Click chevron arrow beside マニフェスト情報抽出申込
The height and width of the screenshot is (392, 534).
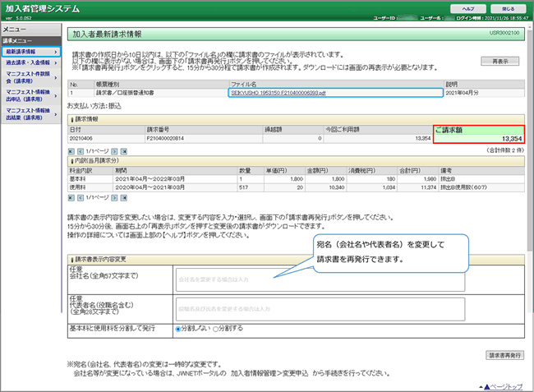[x=56, y=96]
